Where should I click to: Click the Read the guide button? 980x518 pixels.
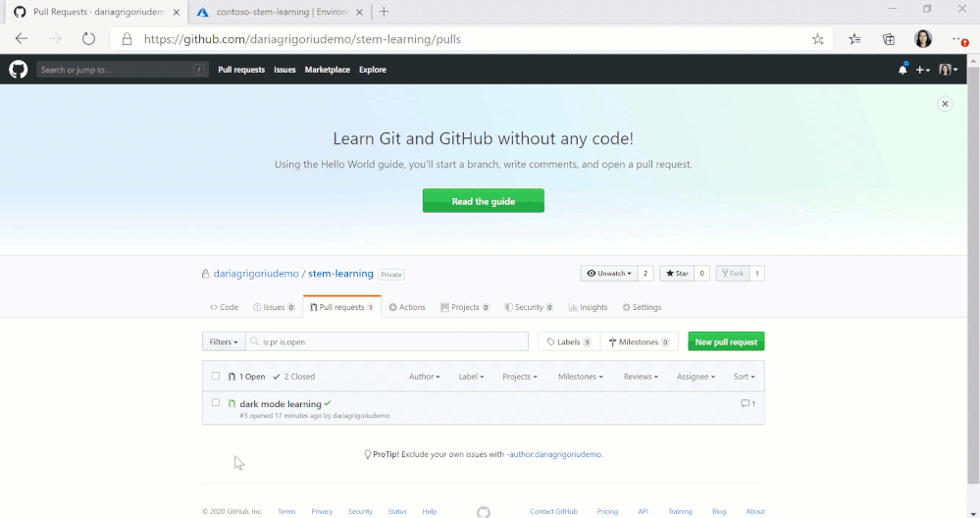pos(483,200)
